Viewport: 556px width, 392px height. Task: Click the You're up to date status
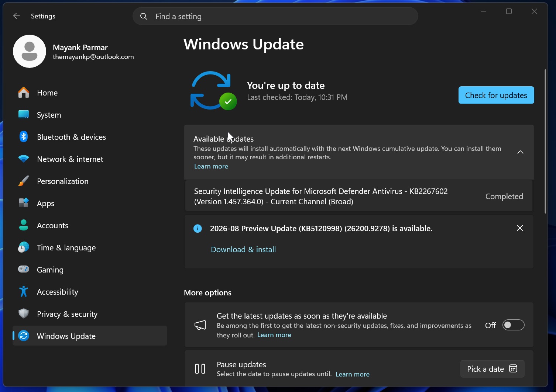click(286, 86)
